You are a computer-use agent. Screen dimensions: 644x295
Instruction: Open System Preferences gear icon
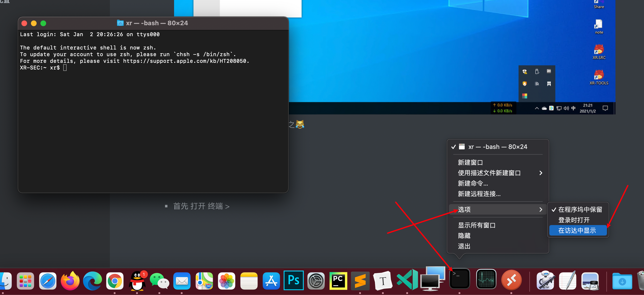tap(316, 281)
